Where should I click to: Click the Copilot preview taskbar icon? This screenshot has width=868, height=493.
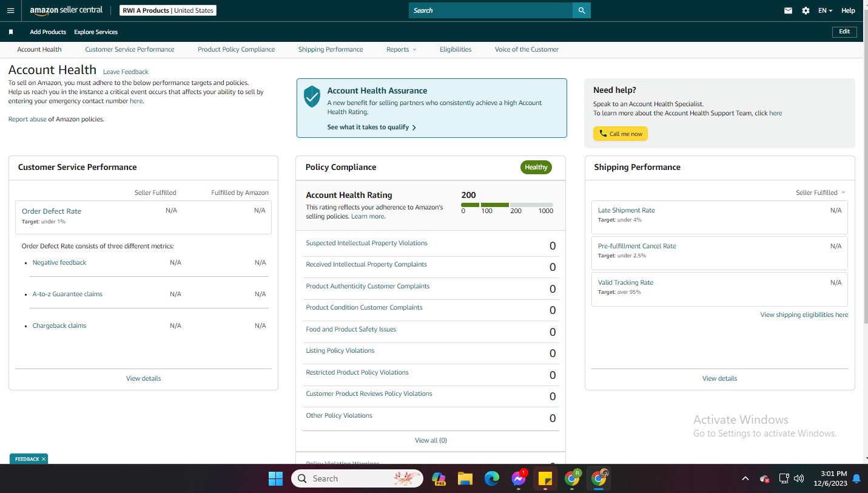pyautogui.click(x=439, y=478)
